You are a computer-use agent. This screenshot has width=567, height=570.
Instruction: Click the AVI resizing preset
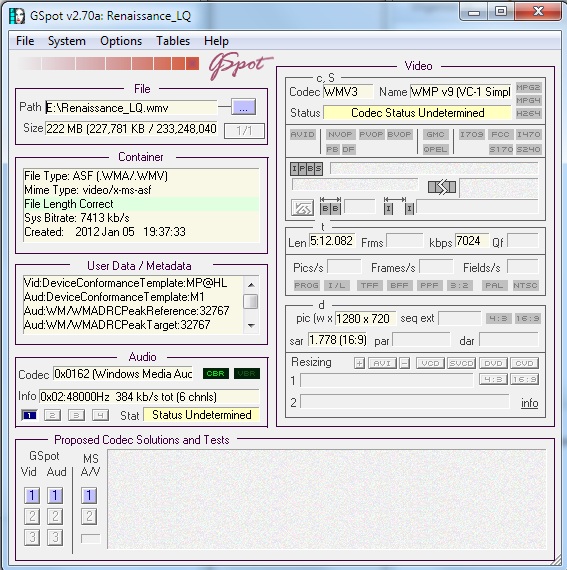point(382,363)
